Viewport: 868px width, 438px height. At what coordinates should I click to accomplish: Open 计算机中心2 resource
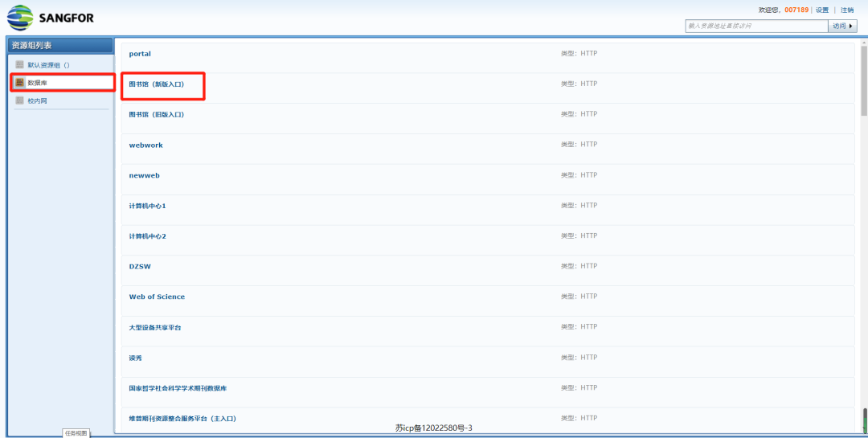tap(147, 236)
